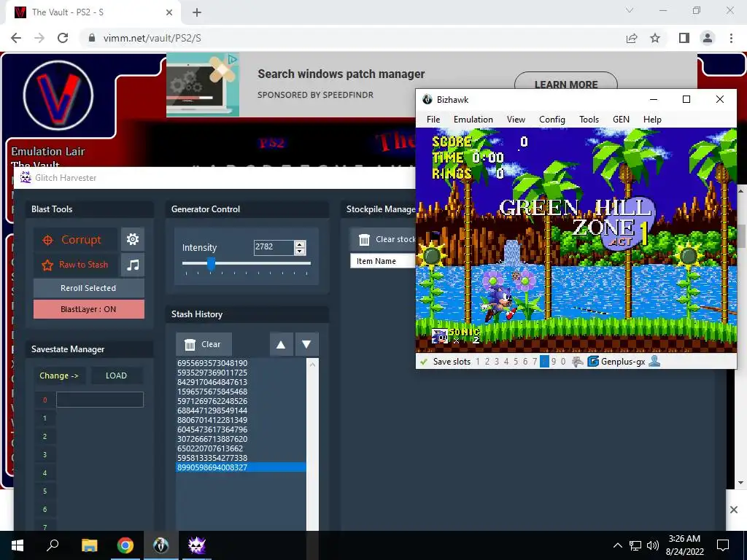Open Bizhawk File menu
This screenshot has height=560, width=747.
point(433,120)
